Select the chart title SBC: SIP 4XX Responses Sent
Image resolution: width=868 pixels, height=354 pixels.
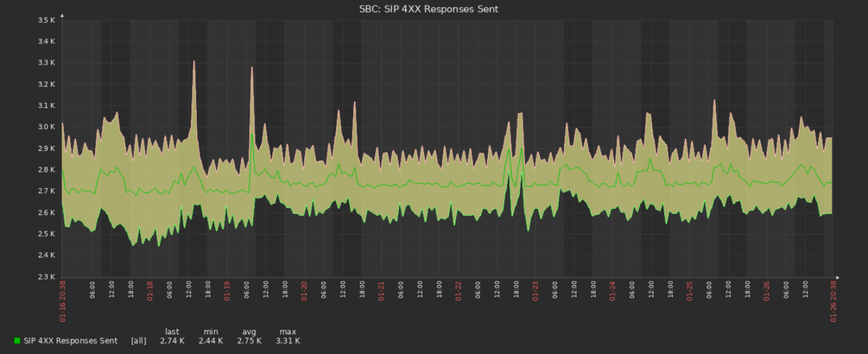tap(428, 9)
